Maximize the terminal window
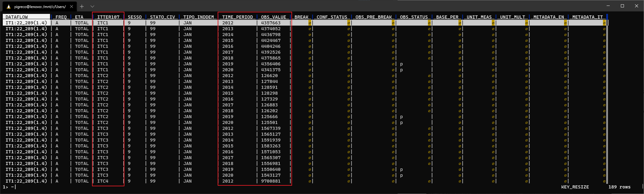The image size is (644, 194). (622, 6)
